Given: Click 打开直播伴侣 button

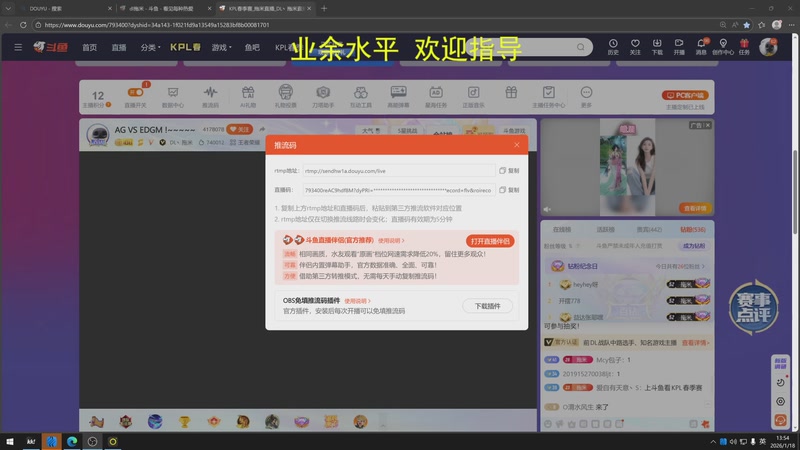Looking at the screenshot, I should [x=490, y=241].
